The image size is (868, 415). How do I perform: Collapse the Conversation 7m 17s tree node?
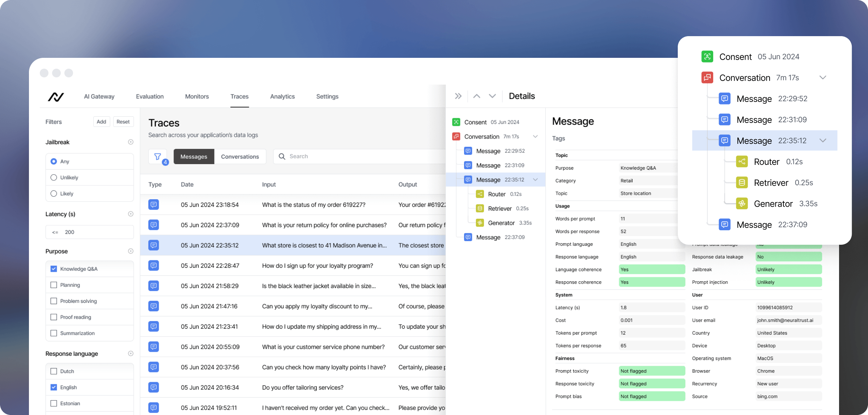click(535, 137)
